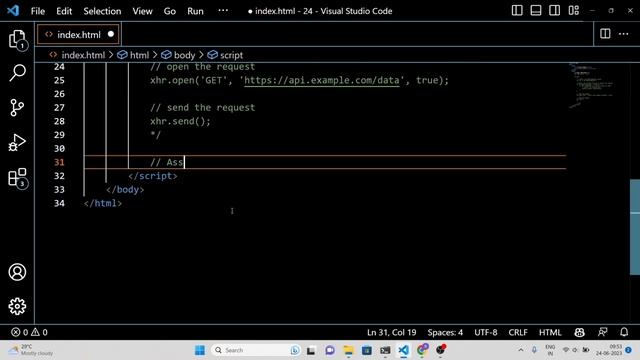
Task: Select the index.html editor tab
Action: 78,35
